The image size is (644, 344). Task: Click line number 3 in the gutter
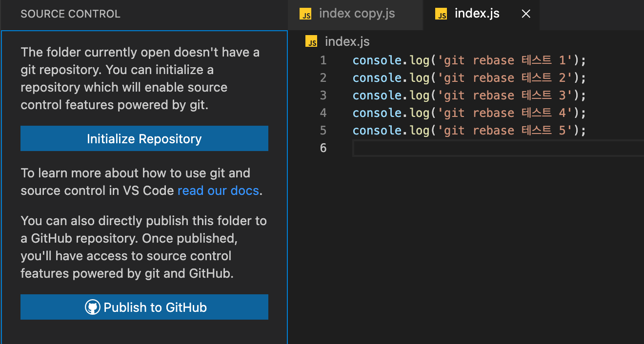click(323, 96)
